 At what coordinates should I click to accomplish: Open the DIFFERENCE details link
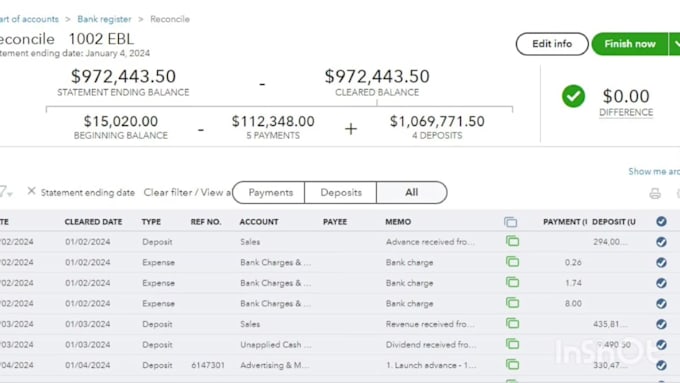pos(626,112)
